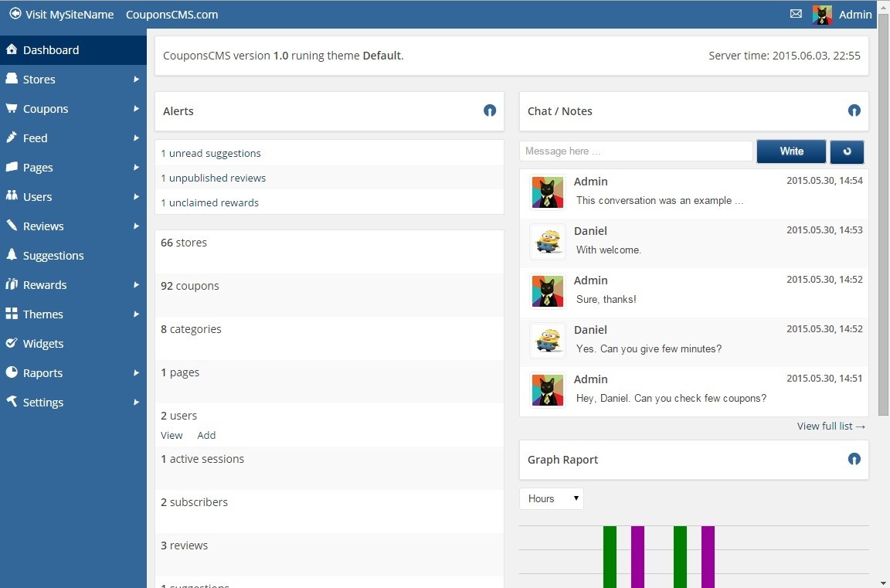This screenshot has width=890, height=588.
Task: Open the Hours dropdown in Graph Raport
Action: [x=552, y=498]
